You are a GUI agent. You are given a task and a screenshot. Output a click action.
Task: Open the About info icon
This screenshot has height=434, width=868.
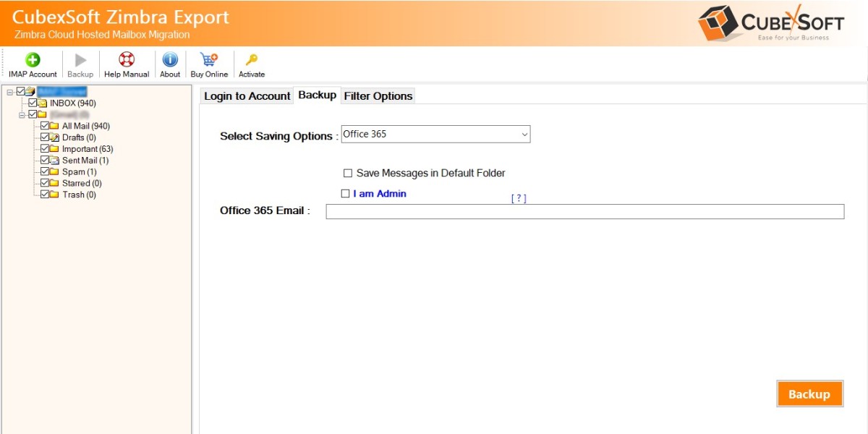pos(170,60)
